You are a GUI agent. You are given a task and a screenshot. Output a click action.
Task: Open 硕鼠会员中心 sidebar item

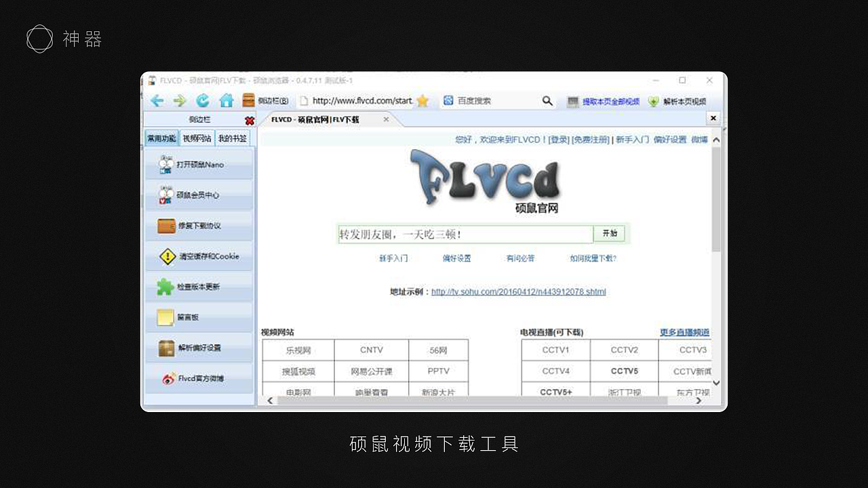(x=199, y=195)
